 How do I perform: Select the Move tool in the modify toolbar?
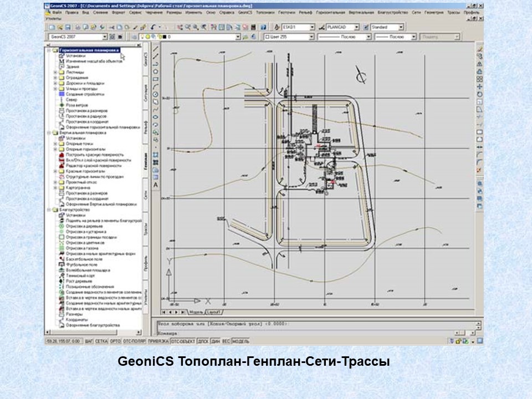coord(479,87)
